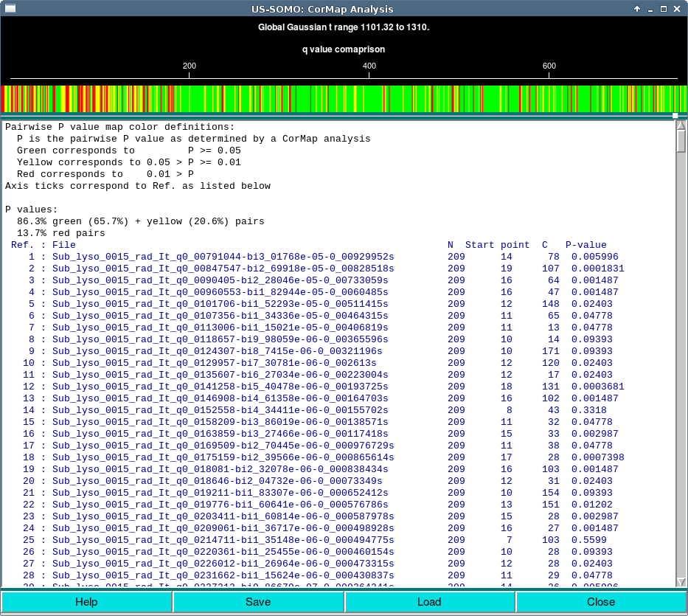Click the scrollbar down arrow in text panel

(681, 583)
